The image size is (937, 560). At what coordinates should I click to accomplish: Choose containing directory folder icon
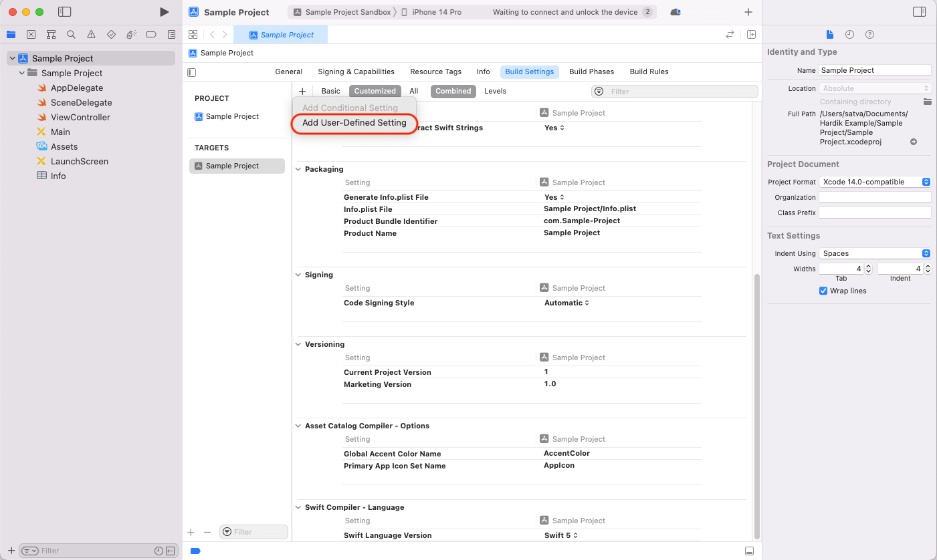[927, 102]
